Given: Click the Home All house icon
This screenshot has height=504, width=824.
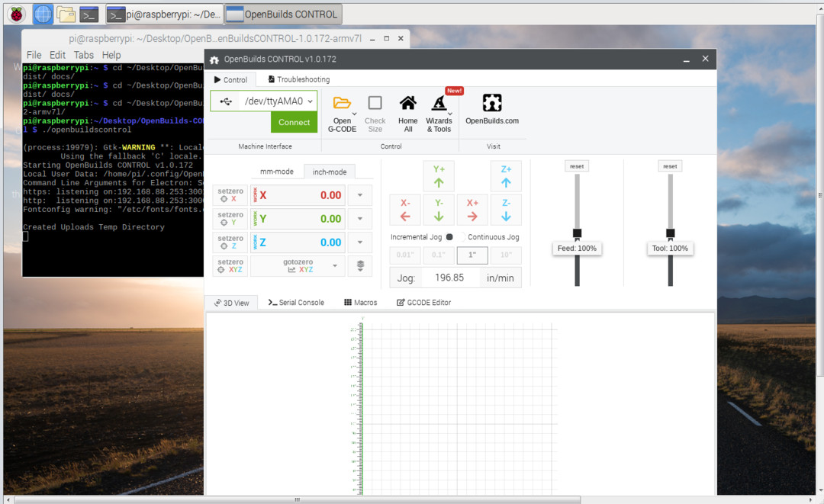Looking at the screenshot, I should pos(408,104).
